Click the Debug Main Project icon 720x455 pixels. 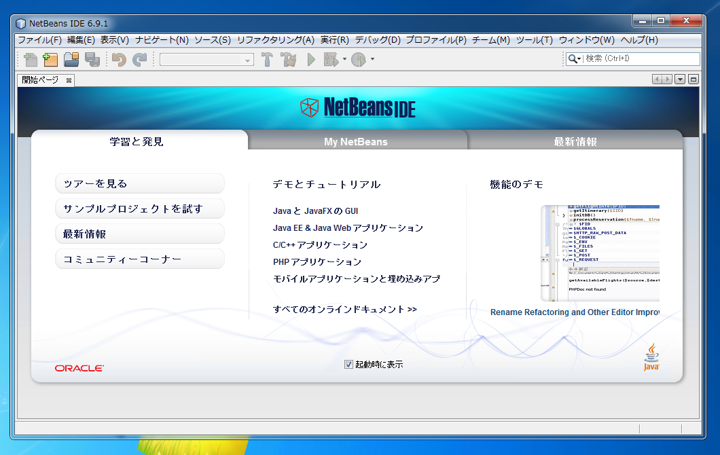click(331, 60)
